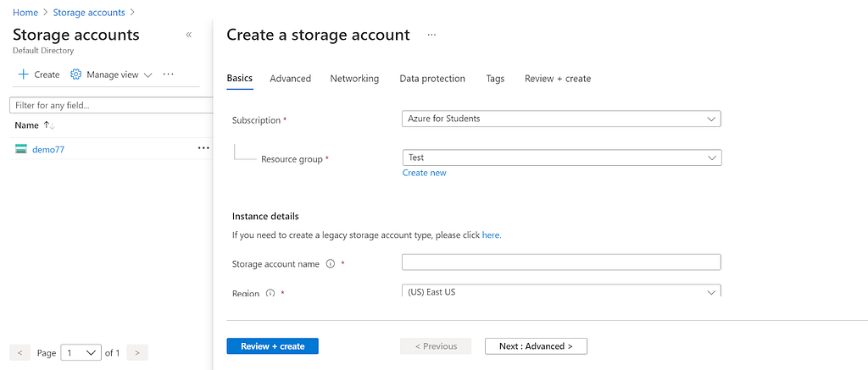The height and width of the screenshot is (370, 868).
Task: Click the Create a storage account title
Action: [319, 35]
